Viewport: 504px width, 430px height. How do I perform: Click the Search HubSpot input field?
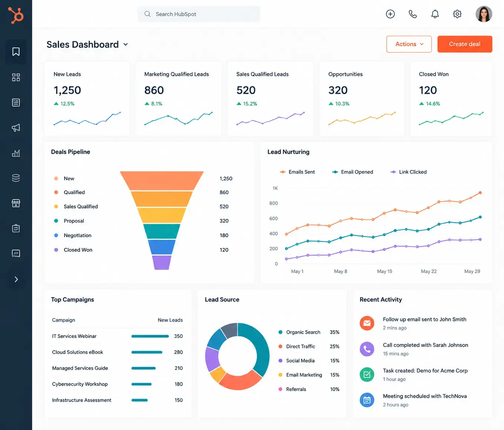[199, 14]
